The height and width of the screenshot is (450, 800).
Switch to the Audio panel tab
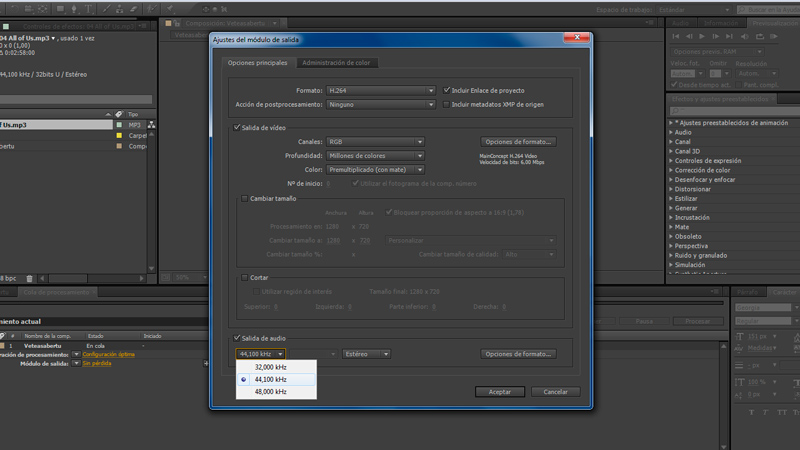(680, 23)
